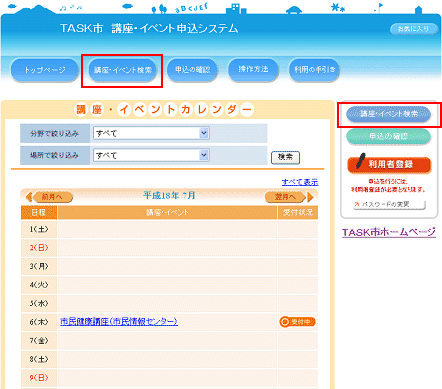Screen dimensions: 442x389
Task: Select the date cell 8(土)
Action: coord(39,359)
